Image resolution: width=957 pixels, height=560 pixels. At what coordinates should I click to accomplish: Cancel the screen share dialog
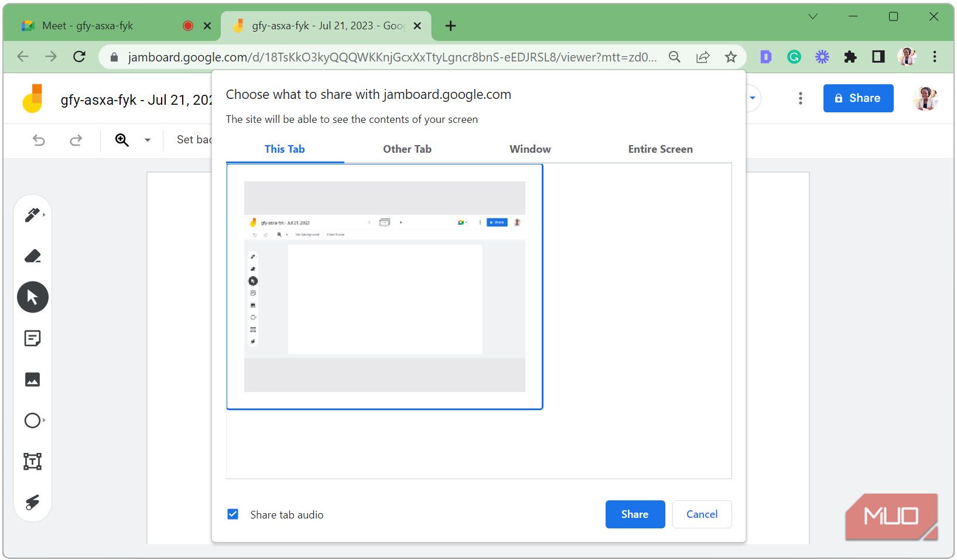(x=702, y=514)
